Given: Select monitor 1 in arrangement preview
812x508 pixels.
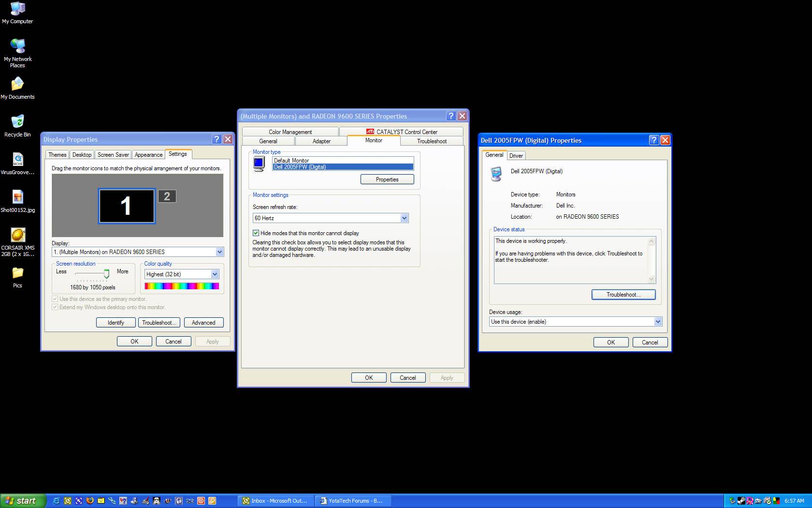Looking at the screenshot, I should [x=127, y=206].
